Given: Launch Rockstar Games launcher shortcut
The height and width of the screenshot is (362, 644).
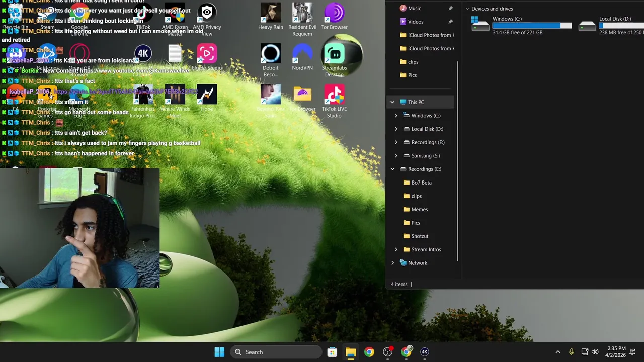Looking at the screenshot, I should coord(47,102).
